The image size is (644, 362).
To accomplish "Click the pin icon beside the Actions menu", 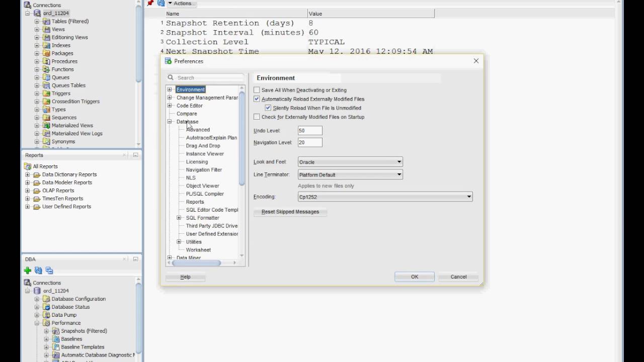I will pos(150,3).
